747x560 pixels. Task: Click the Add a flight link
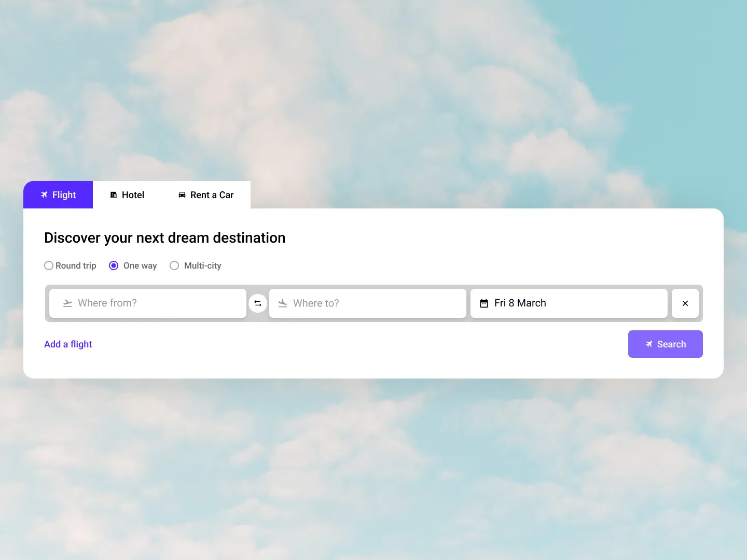coord(68,344)
